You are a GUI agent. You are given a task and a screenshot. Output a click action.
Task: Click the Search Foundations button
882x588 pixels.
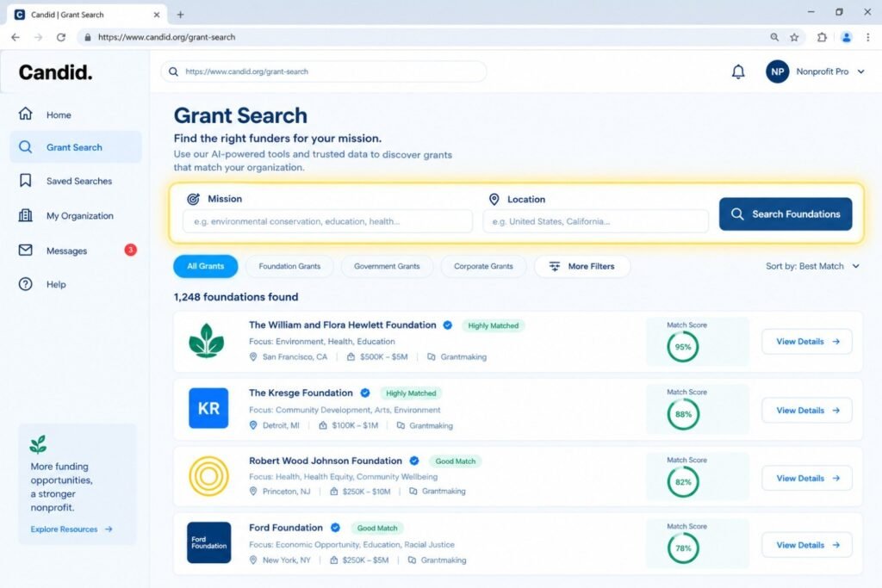[786, 214]
